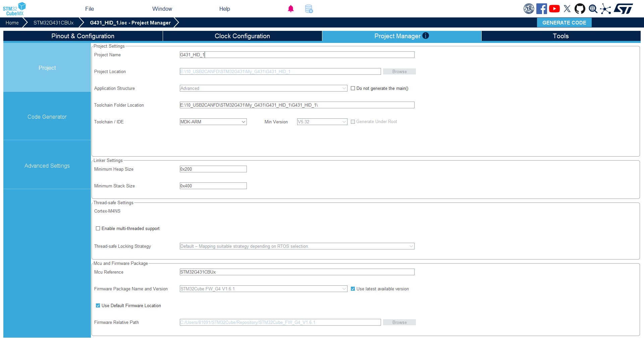Image resolution: width=644 pixels, height=341 pixels.
Task: Toggle Generate Under Root checkbox
Action: [353, 122]
